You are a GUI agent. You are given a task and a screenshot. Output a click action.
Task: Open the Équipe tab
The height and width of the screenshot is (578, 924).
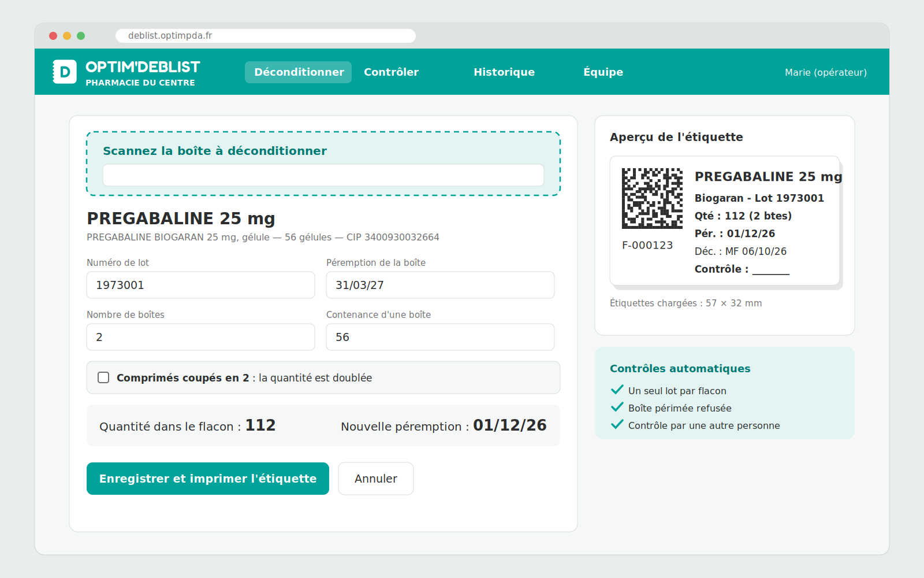(x=603, y=72)
